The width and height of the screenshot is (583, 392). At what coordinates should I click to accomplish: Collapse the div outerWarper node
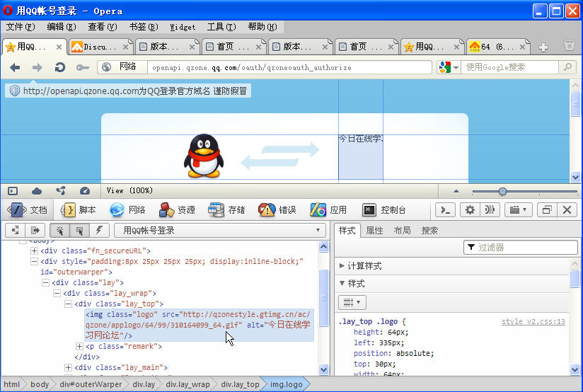coord(34,262)
